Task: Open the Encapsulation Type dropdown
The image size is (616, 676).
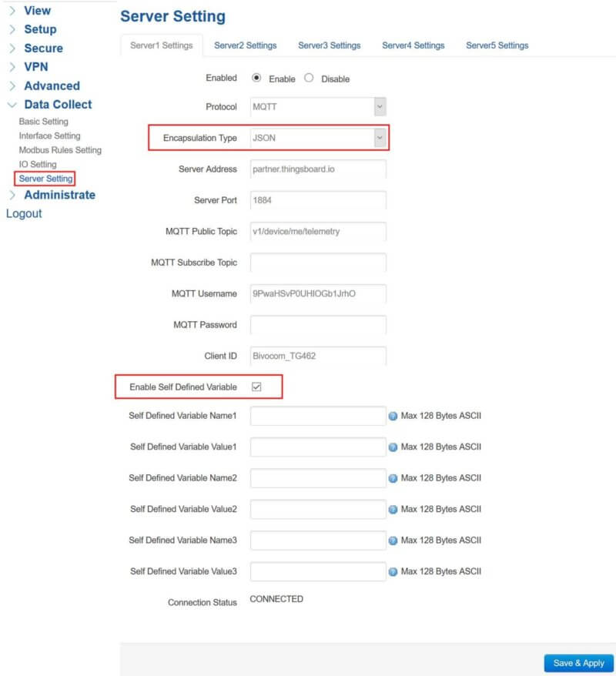Action: [318, 138]
